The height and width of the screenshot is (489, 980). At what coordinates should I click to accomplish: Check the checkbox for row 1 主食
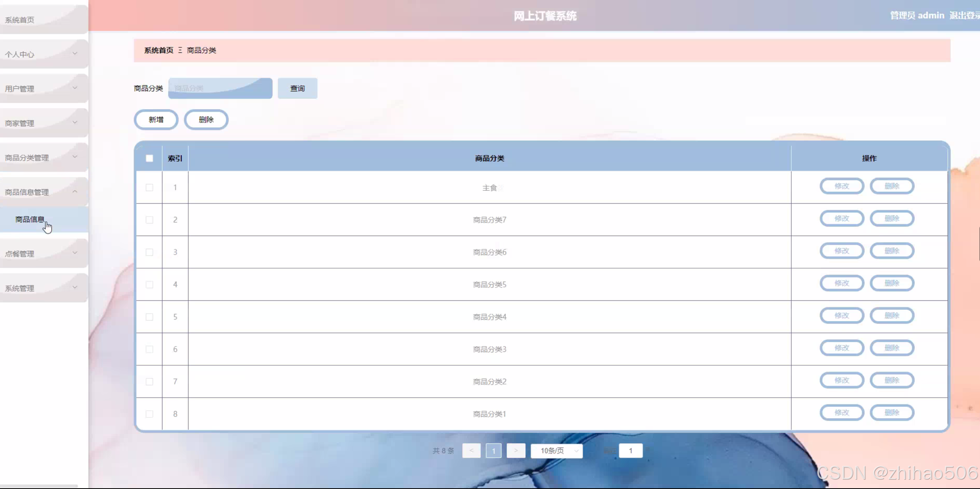tap(149, 188)
